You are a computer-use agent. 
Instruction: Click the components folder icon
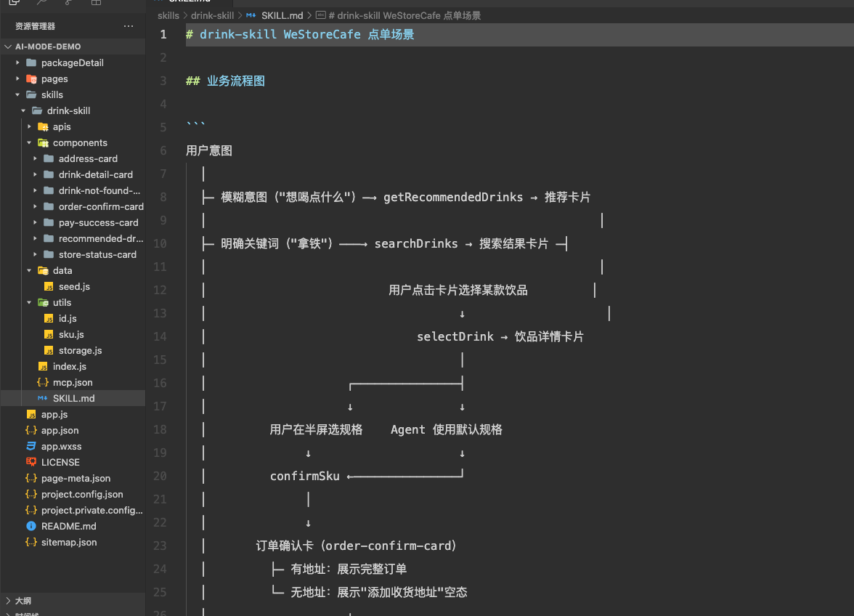pyautogui.click(x=43, y=142)
